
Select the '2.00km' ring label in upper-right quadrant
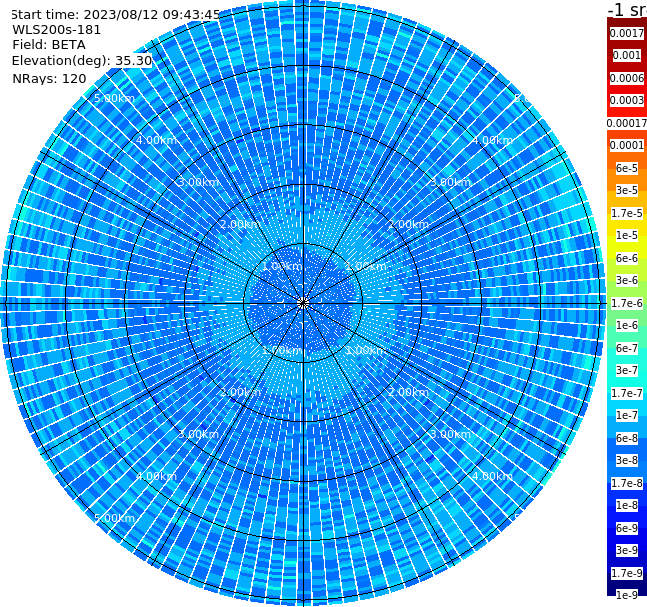(408, 224)
